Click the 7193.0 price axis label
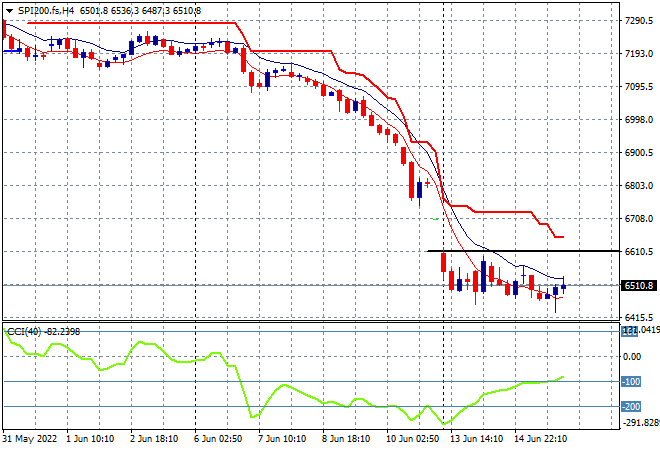The image size is (660, 450). (639, 54)
